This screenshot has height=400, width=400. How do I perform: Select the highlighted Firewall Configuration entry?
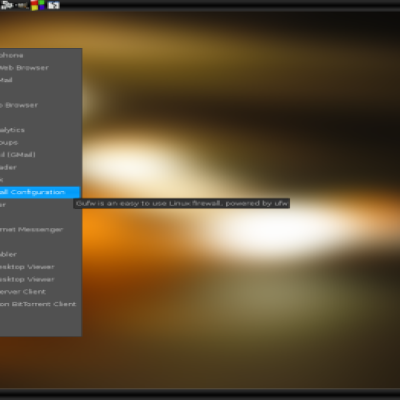40,192
